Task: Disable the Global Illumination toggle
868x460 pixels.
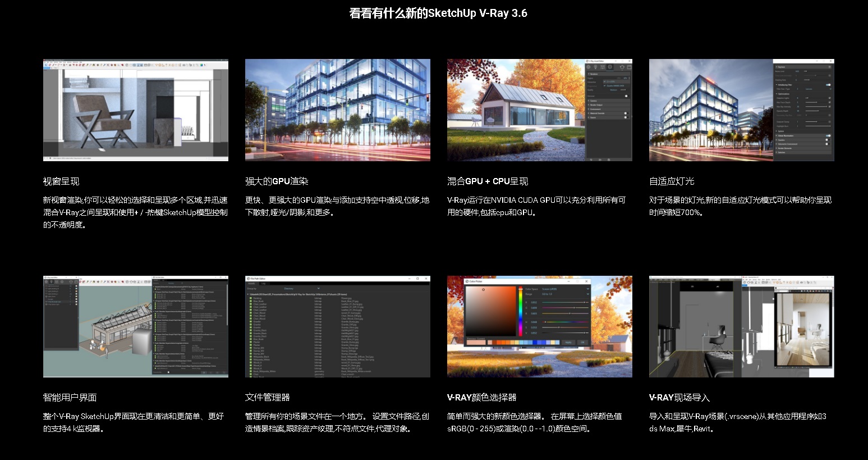Action: [x=828, y=135]
